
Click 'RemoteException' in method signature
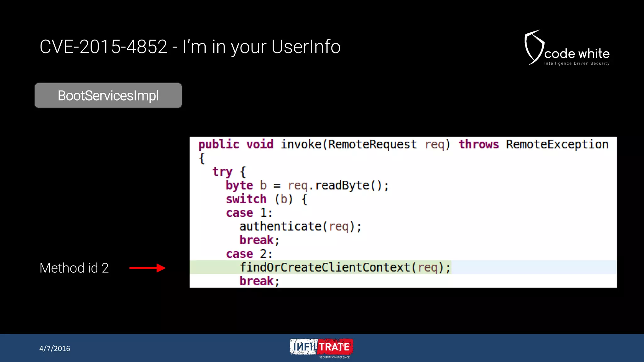(x=557, y=144)
